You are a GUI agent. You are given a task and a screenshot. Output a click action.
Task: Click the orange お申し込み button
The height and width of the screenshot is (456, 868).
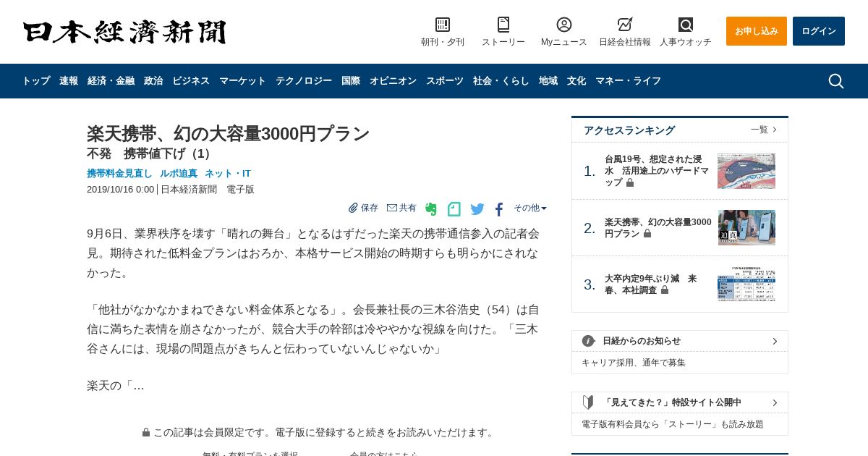tap(757, 31)
